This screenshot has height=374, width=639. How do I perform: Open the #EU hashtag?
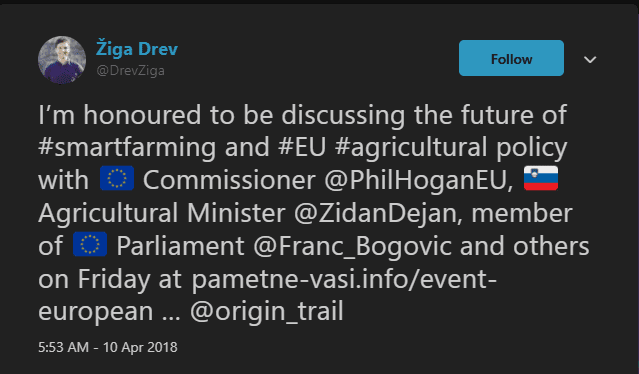(302, 147)
